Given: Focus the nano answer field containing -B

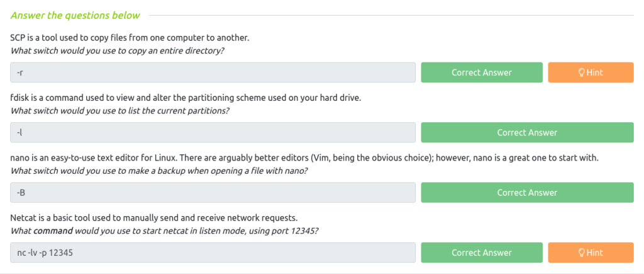Looking at the screenshot, I should [213, 193].
